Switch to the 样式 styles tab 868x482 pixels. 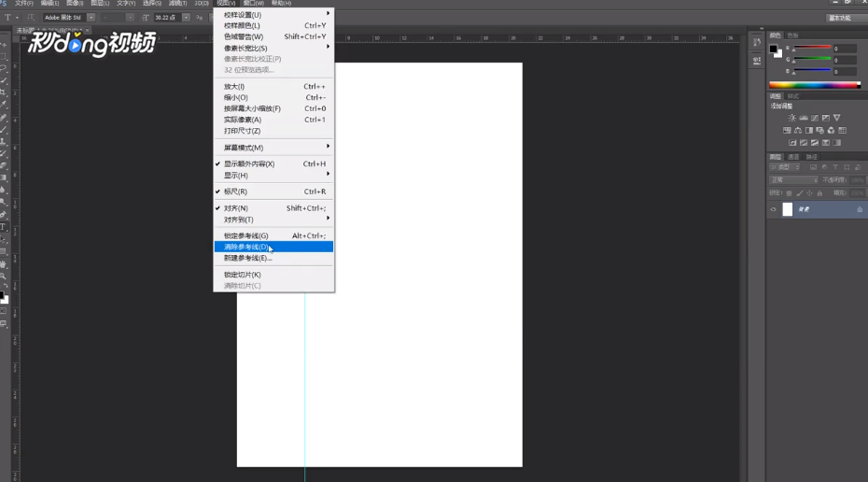click(x=793, y=96)
